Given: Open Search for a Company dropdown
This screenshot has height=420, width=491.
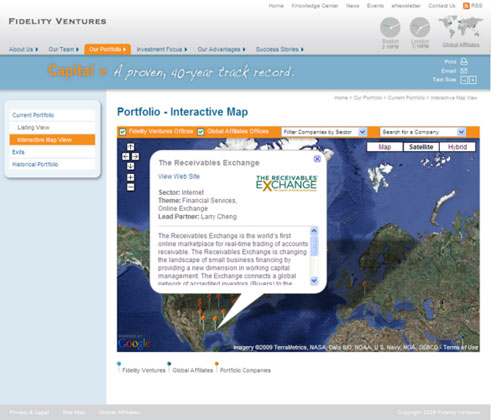Looking at the screenshot, I should [x=423, y=132].
